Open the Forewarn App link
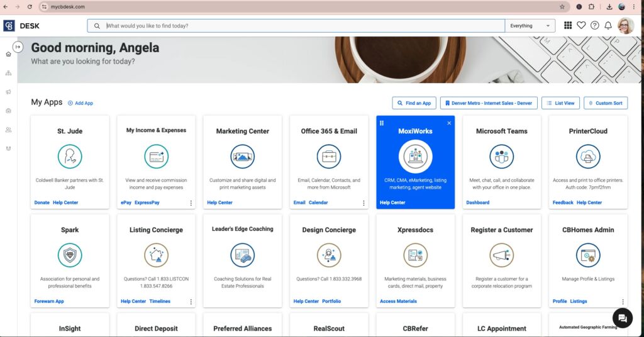The image size is (644, 337). tap(49, 301)
